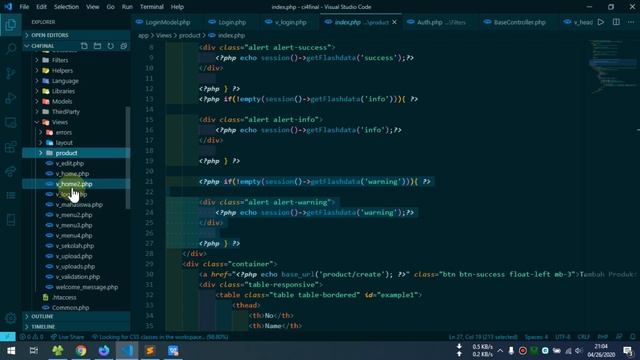
Task: Click the code minimap
Action: pyautogui.click(x=612, y=67)
